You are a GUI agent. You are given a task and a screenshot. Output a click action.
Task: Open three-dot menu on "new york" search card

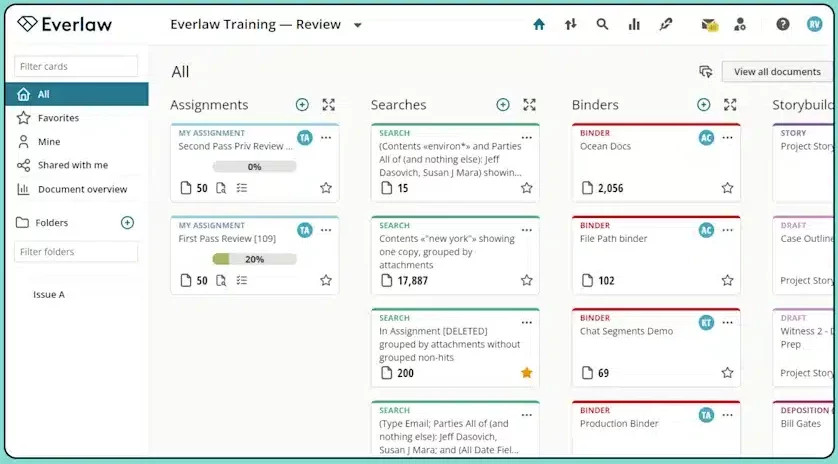coord(527,230)
